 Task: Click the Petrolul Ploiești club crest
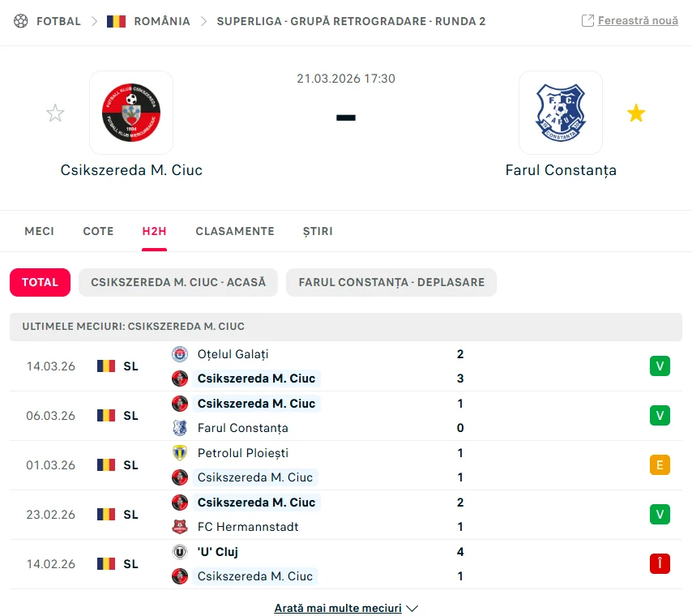pos(180,453)
